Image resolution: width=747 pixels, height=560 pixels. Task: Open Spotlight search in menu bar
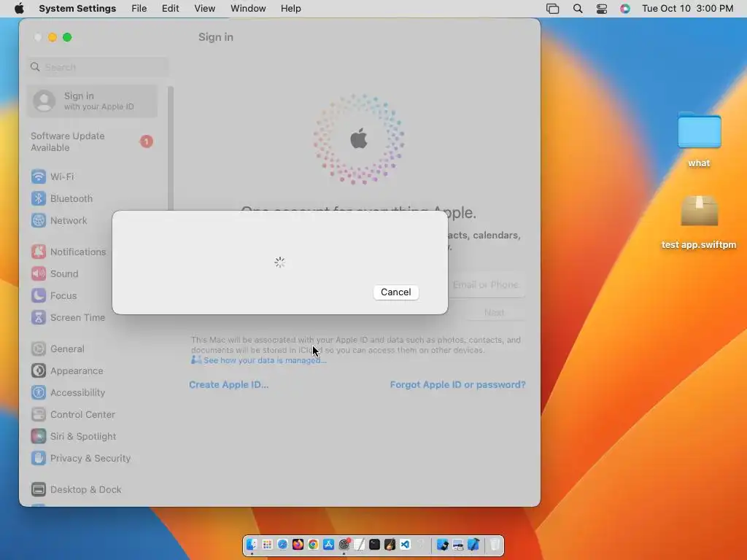[x=578, y=9]
